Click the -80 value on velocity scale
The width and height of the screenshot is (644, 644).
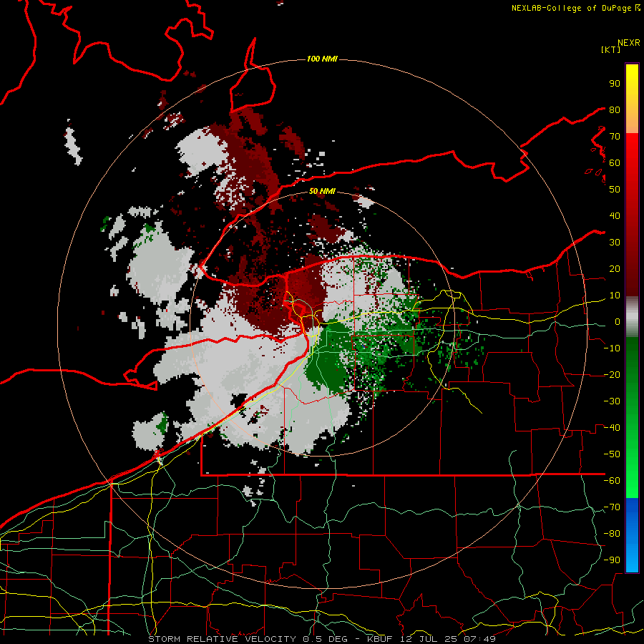(x=612, y=534)
